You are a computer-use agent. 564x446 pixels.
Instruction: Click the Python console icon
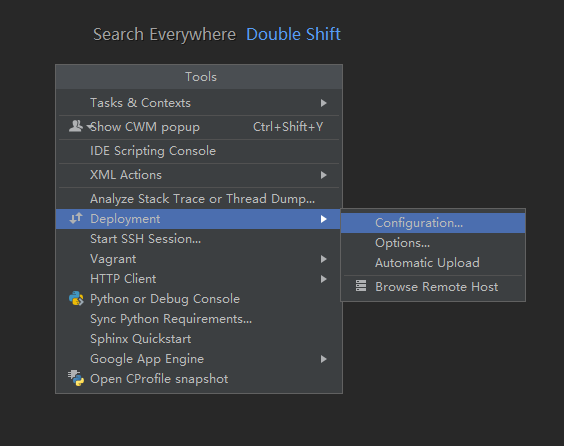tap(76, 299)
